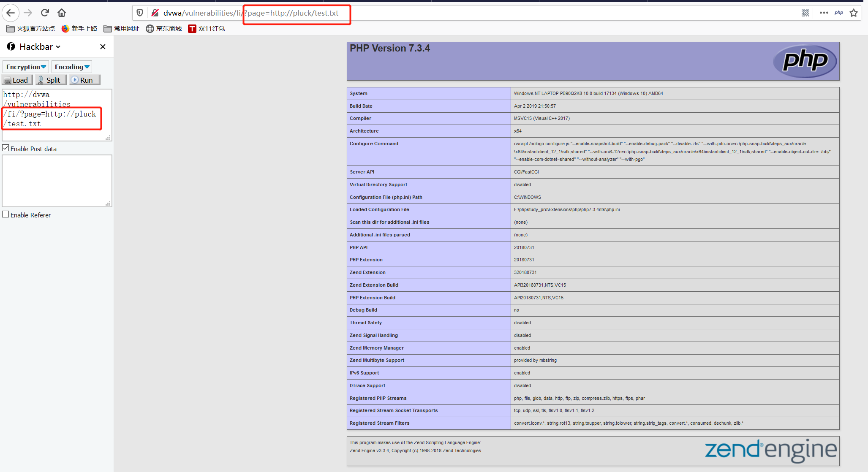Click the insecure connection padlock icon
Image resolution: width=868 pixels, height=472 pixels.
[x=155, y=13]
